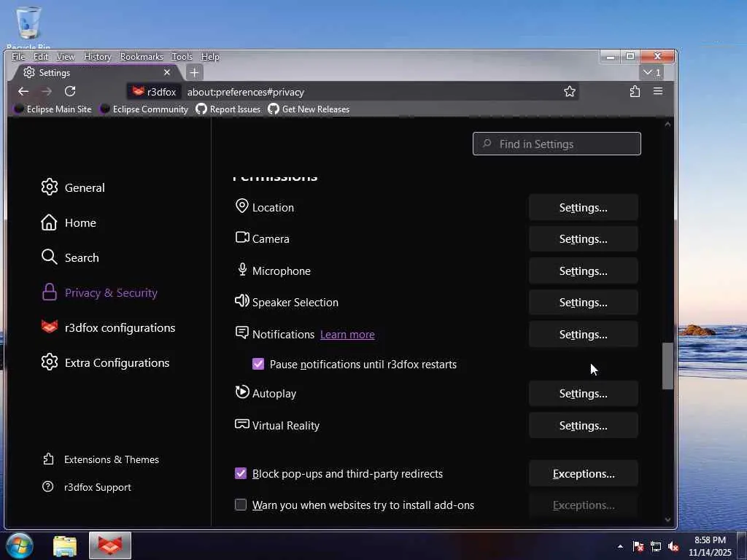
Task: Open Autoplay Settings button
Action: (x=583, y=393)
